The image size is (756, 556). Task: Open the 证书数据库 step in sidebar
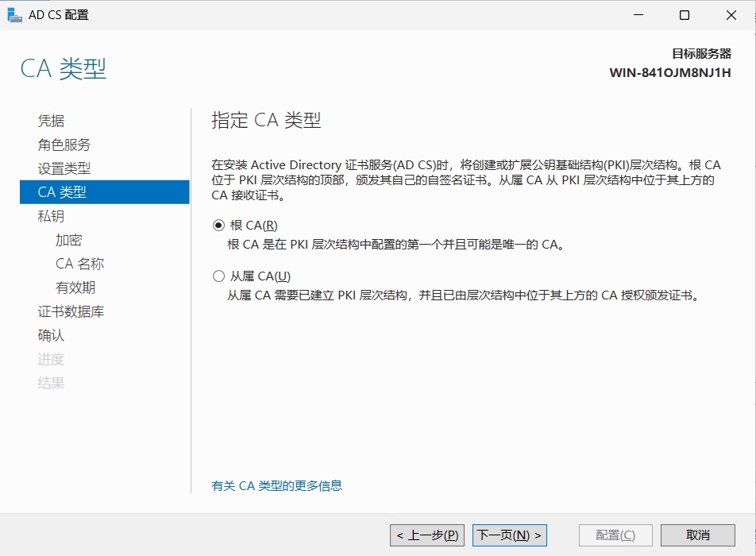(x=71, y=311)
